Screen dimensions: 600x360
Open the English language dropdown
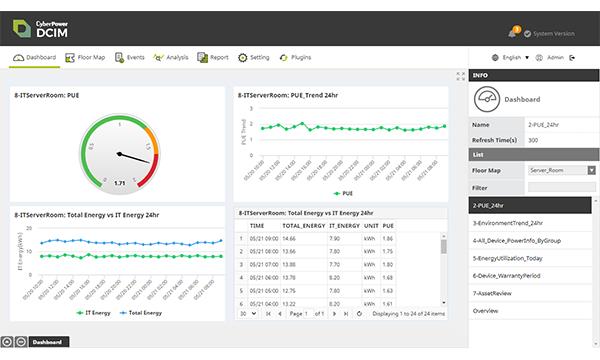tap(511, 57)
